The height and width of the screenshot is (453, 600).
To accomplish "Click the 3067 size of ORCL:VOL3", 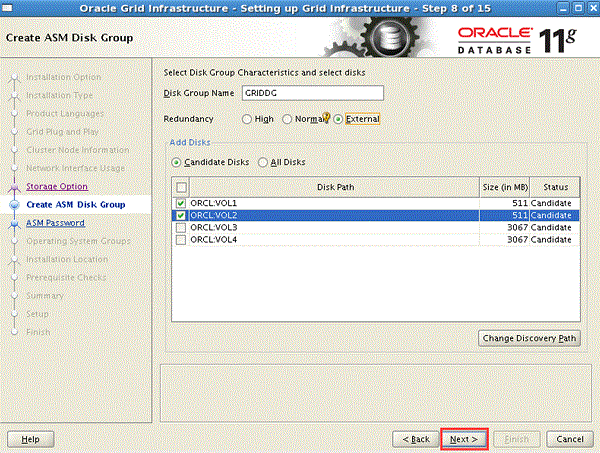I will click(x=517, y=228).
